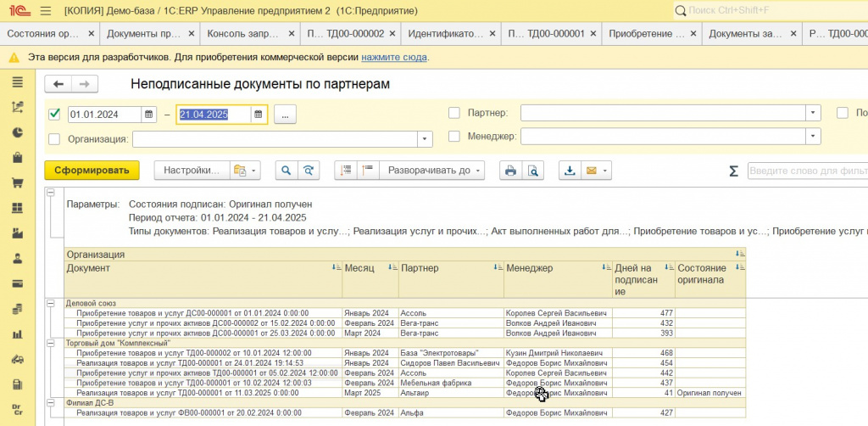
Task: Open the email send options dropdown arrow
Action: (x=605, y=171)
